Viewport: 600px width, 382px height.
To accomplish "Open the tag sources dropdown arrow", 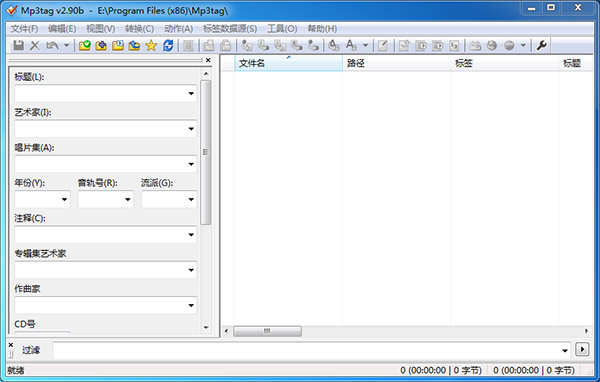I will pyautogui.click(x=523, y=46).
